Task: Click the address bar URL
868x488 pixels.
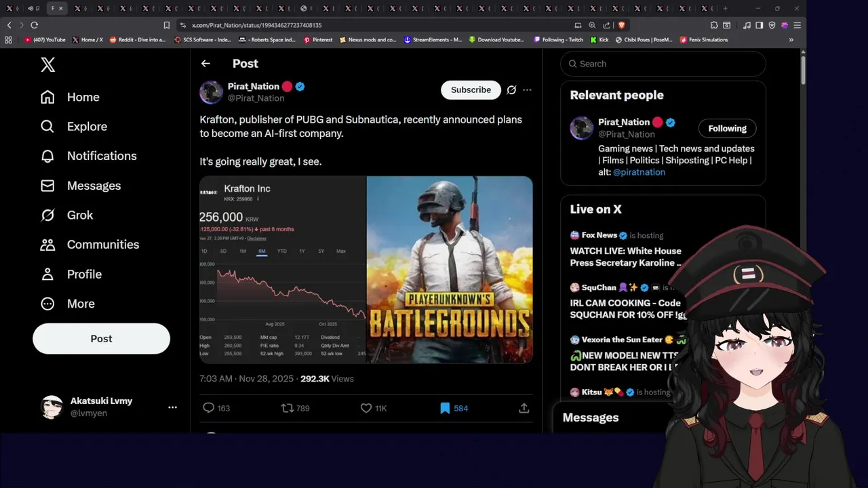Action: (256, 25)
